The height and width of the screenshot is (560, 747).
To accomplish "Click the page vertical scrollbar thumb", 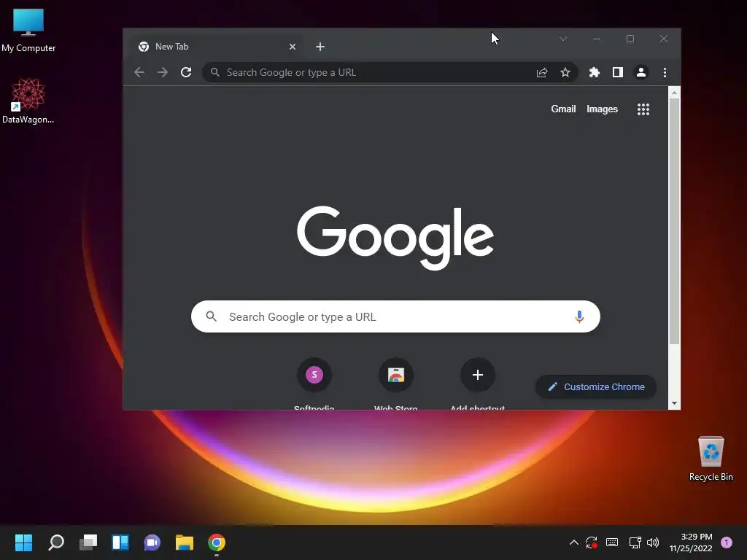I will pos(674,221).
